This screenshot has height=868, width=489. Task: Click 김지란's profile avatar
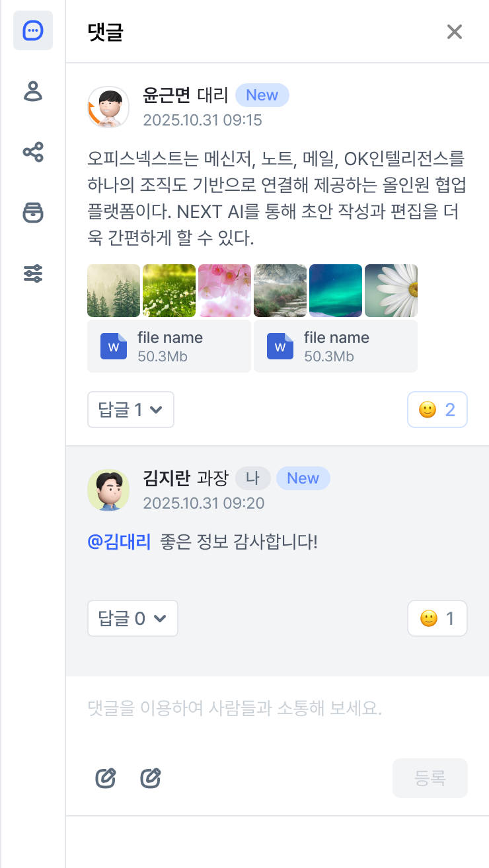point(108,490)
